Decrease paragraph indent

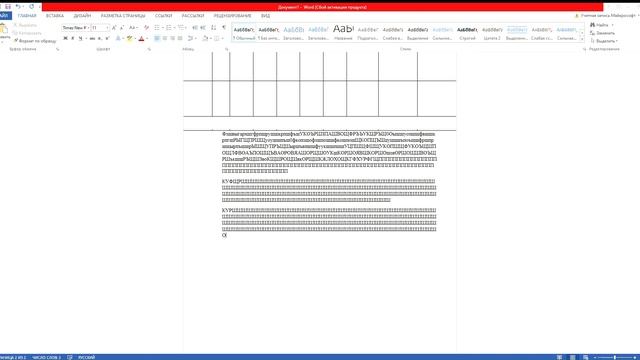click(195, 28)
